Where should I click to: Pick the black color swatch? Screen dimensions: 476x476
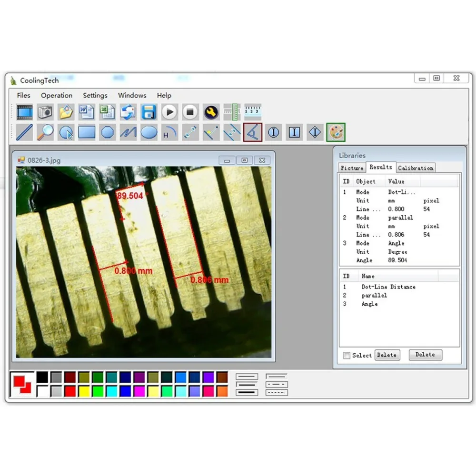pos(42,377)
